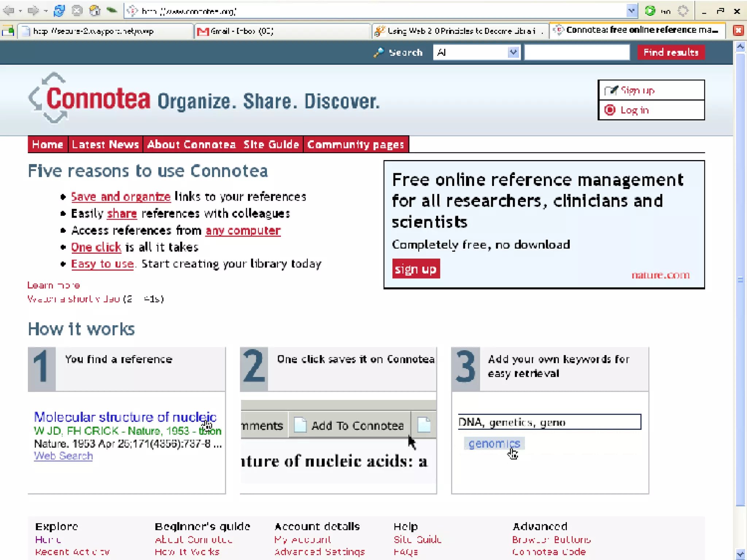Image resolution: width=747 pixels, height=560 pixels.
Task: Click in the search text field
Action: [x=576, y=52]
